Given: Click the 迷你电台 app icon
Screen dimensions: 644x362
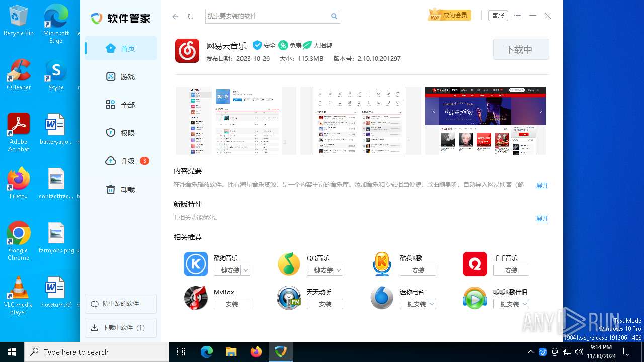Looking at the screenshot, I should pos(382,298).
